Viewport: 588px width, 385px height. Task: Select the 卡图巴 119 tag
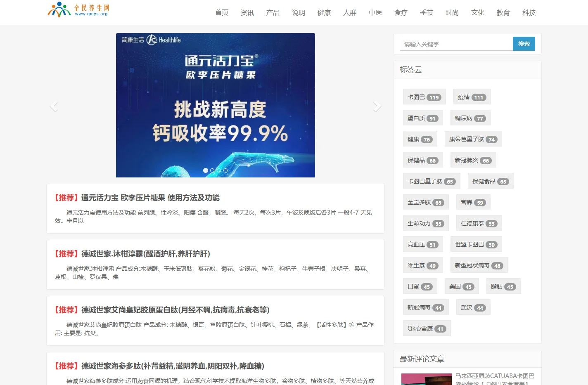[424, 97]
